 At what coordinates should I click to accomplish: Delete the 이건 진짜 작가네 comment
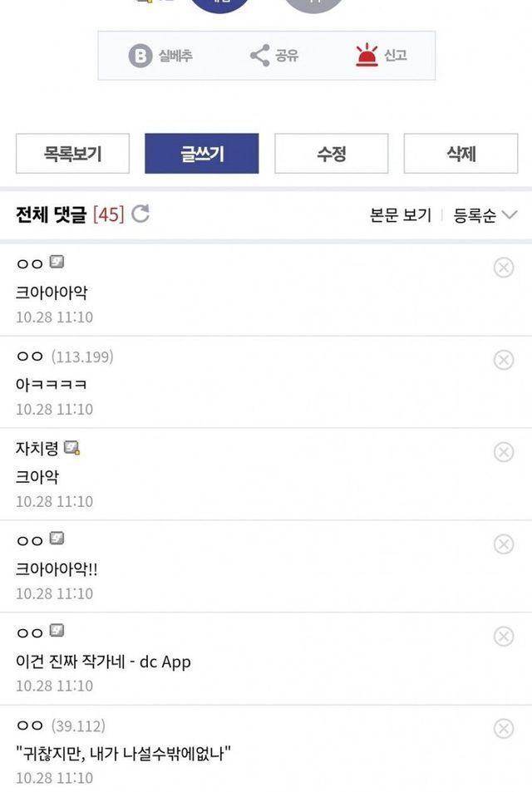(504, 637)
